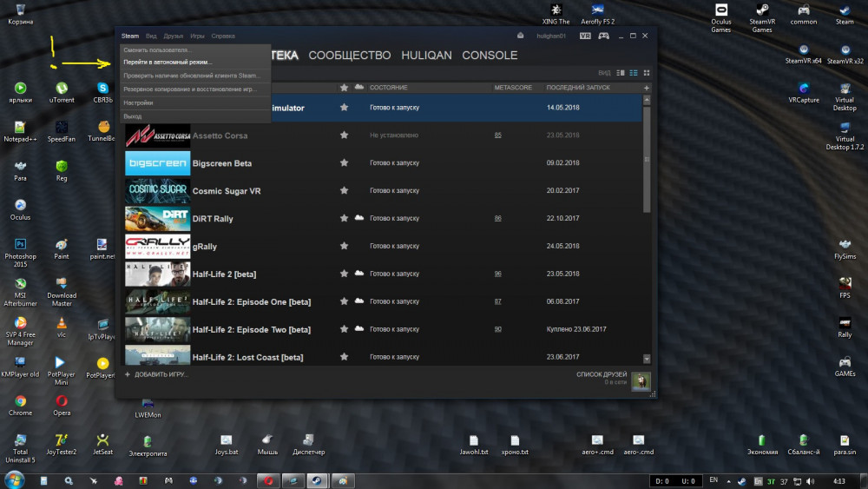
Task: Go to HULIQAN profile tab
Action: [426, 56]
